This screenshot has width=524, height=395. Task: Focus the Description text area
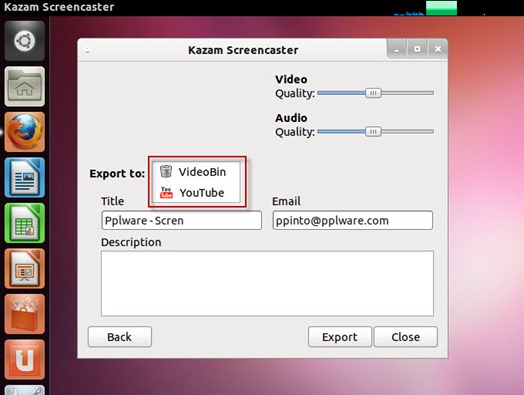click(267, 283)
